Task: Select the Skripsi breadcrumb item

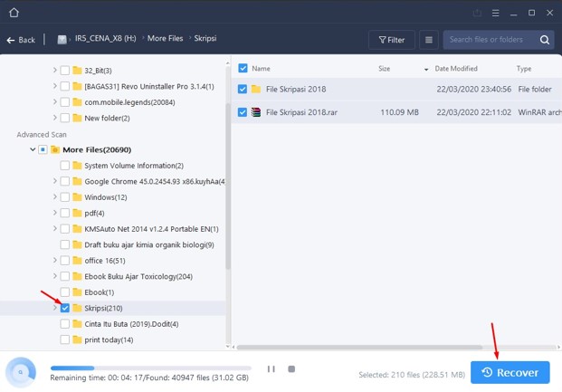Action: coord(205,38)
